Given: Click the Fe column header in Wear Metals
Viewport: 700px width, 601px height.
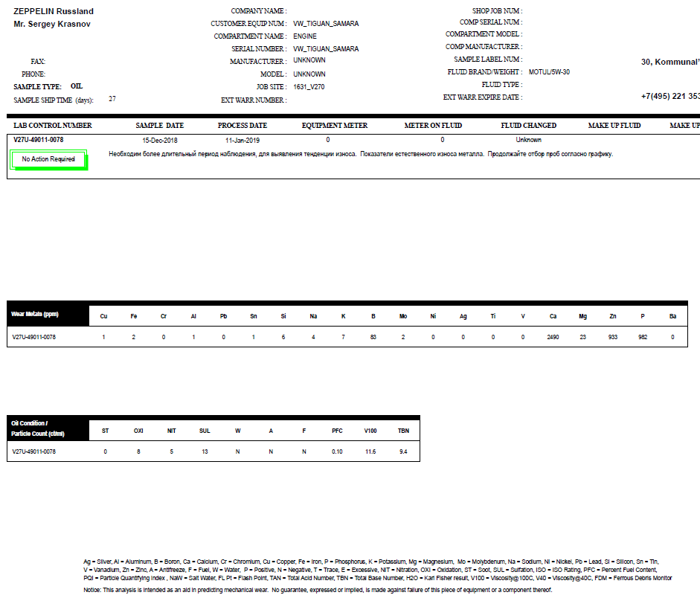Looking at the screenshot, I should pos(133,316).
